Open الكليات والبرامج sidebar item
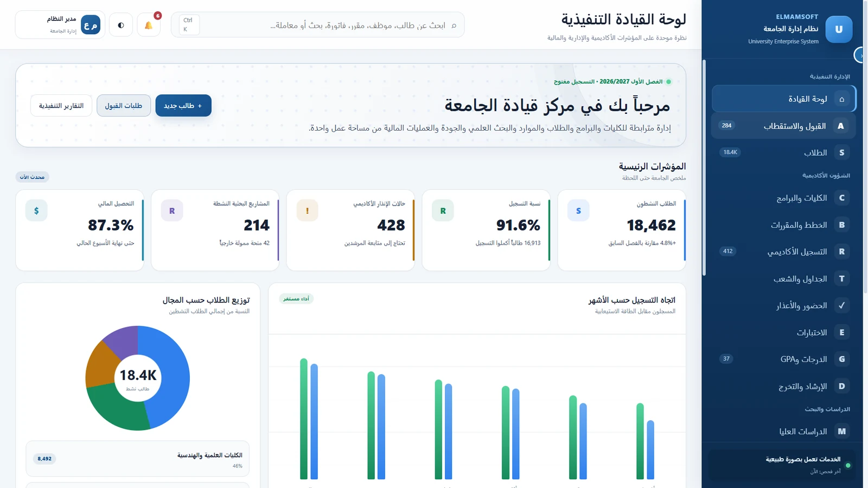868x488 pixels. [783, 198]
